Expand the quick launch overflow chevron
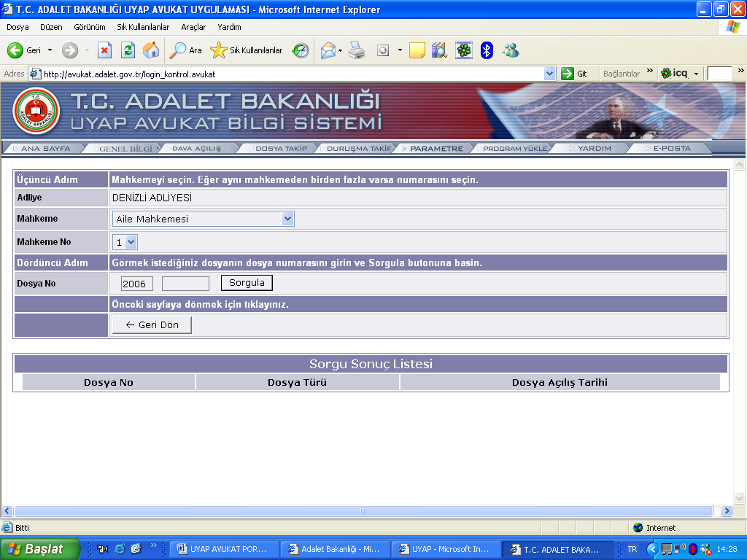The width and height of the screenshot is (747, 560). pos(153,545)
